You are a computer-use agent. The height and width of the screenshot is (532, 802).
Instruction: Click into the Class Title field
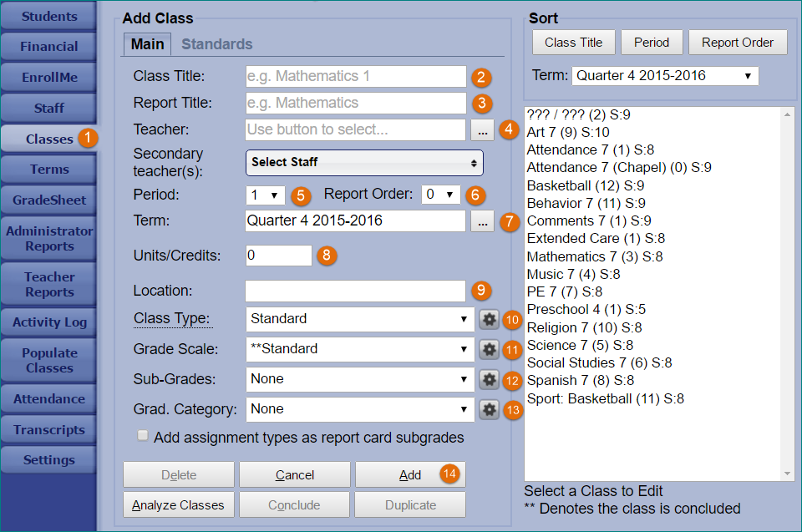tap(356, 76)
